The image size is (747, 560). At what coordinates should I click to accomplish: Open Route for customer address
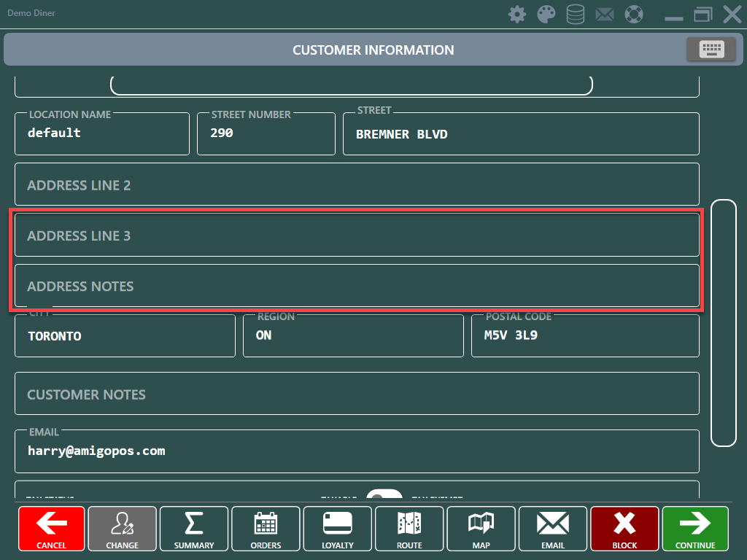[x=409, y=529]
